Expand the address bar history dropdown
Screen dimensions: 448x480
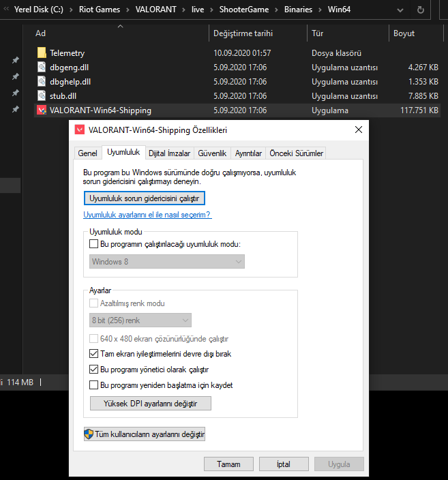(x=400, y=10)
